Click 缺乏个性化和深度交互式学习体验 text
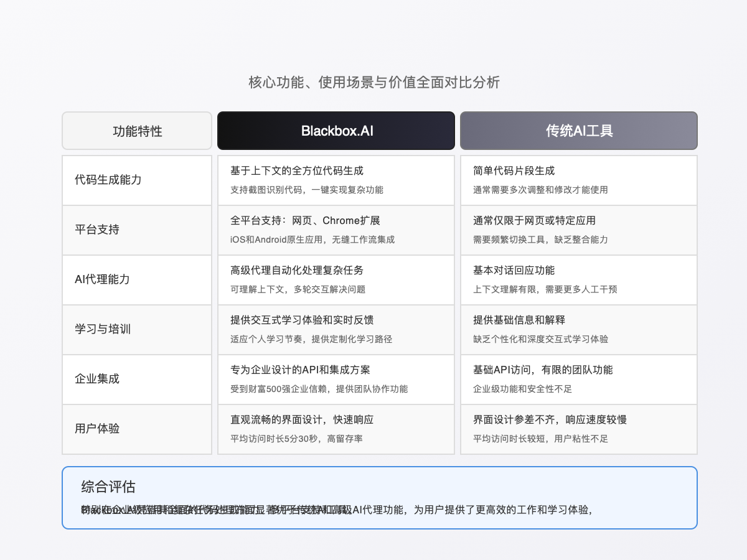 (540, 339)
